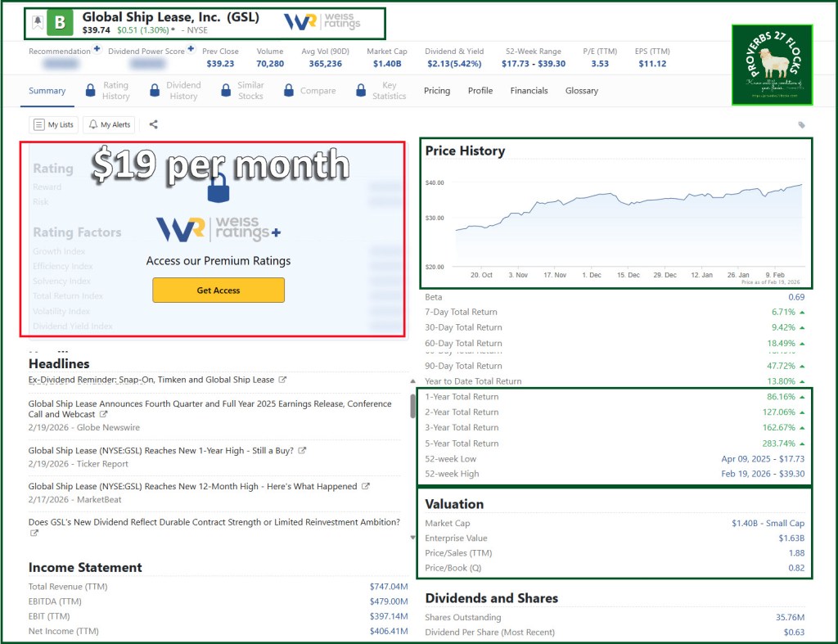Select the Glossary tab
The image size is (838, 644).
[581, 91]
